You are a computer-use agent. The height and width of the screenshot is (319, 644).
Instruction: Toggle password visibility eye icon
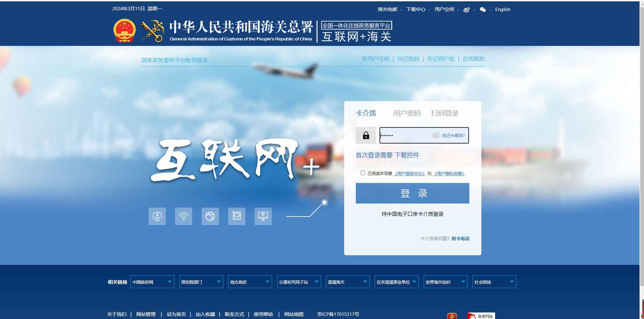point(436,135)
